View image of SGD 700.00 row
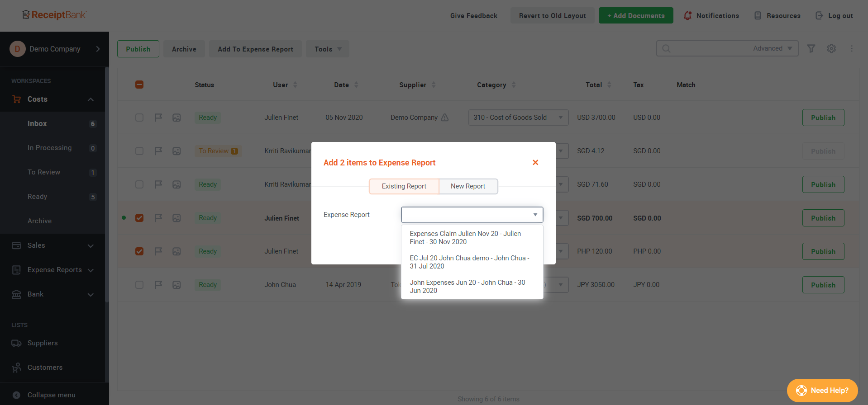Viewport: 868px width, 405px height. (176, 218)
